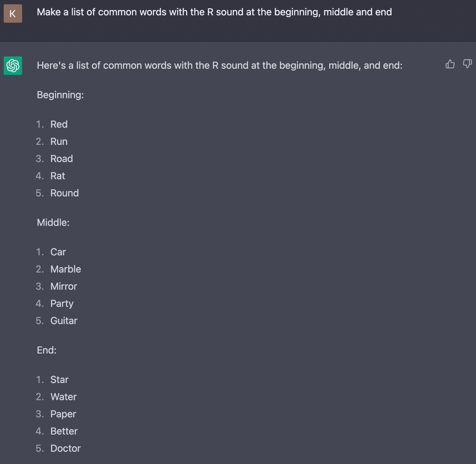Screen dimensions: 476x464
Task: Click the word "Star" under End
Action: pos(59,380)
